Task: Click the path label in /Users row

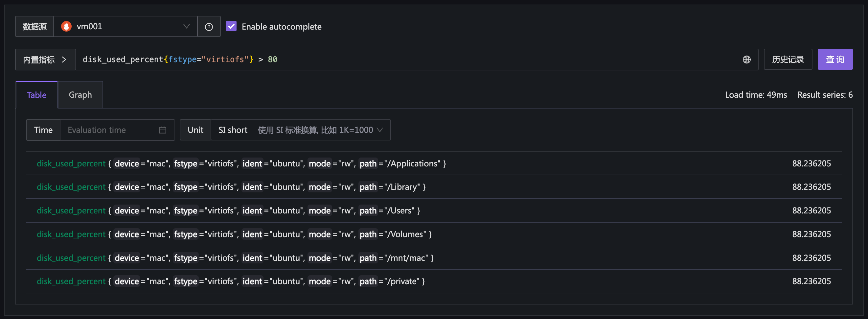Action: [x=368, y=210]
